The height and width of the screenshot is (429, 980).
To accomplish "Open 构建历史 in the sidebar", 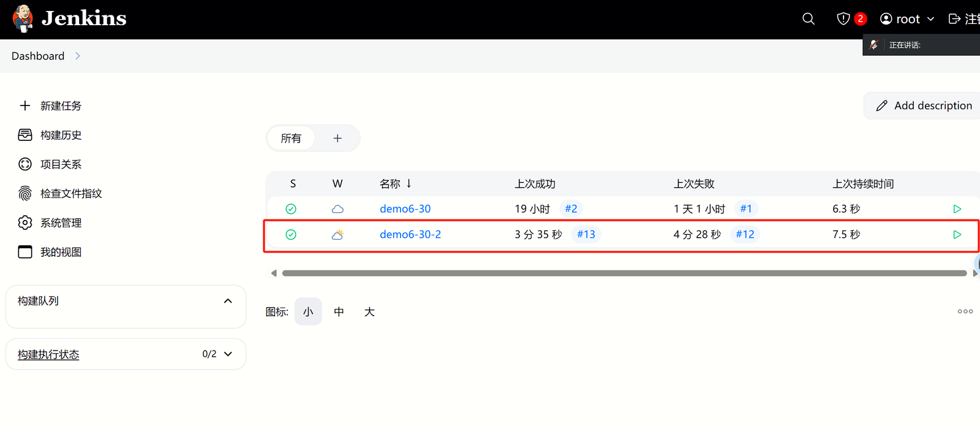I will coord(61,135).
